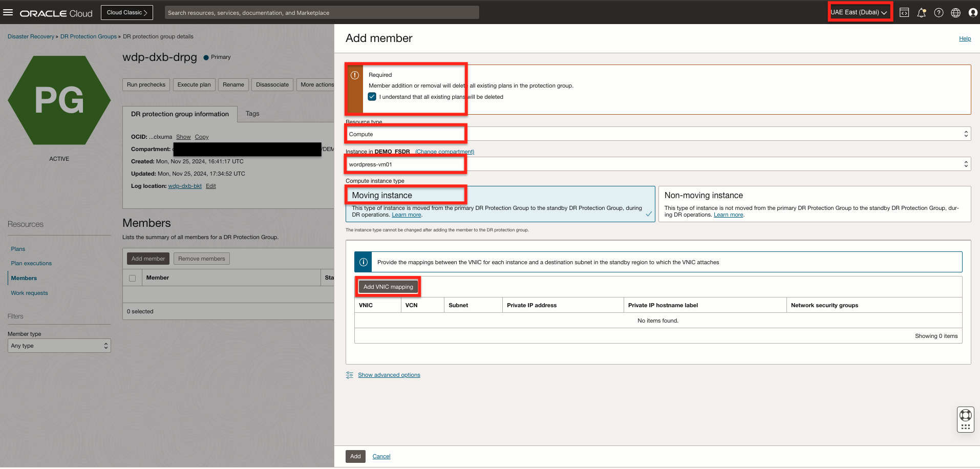Switch to the DR protection group information tab
Viewport: 980px width, 469px height.
click(180, 114)
